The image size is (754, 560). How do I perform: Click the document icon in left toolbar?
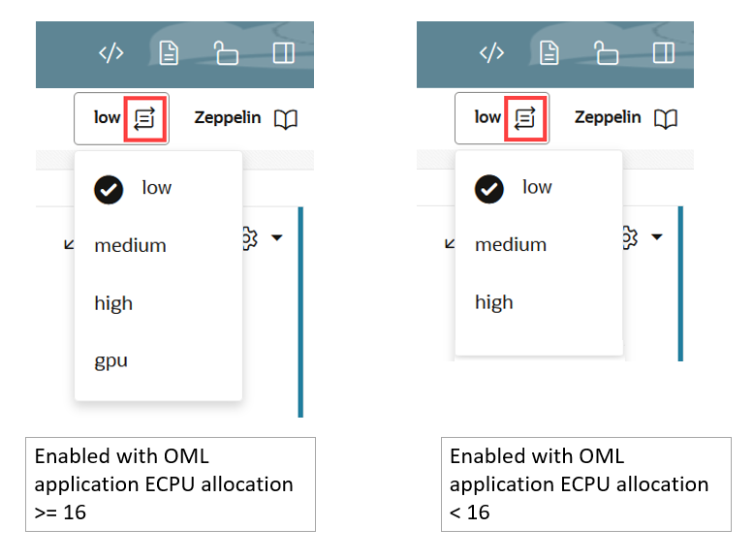pyautogui.click(x=169, y=53)
